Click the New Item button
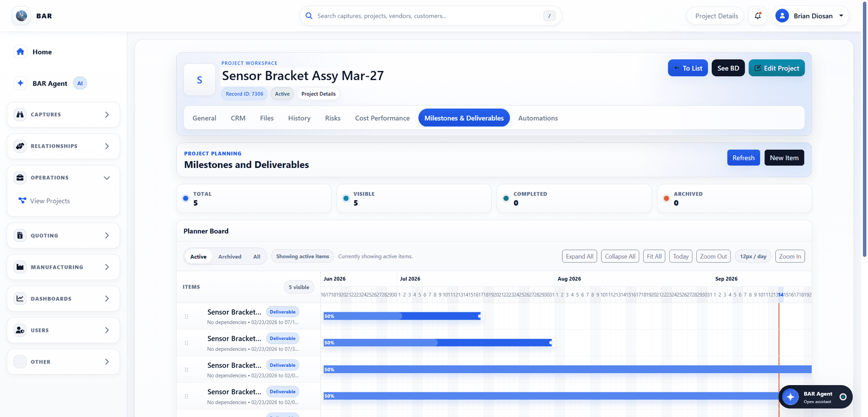This screenshot has height=417, width=868. tap(784, 158)
